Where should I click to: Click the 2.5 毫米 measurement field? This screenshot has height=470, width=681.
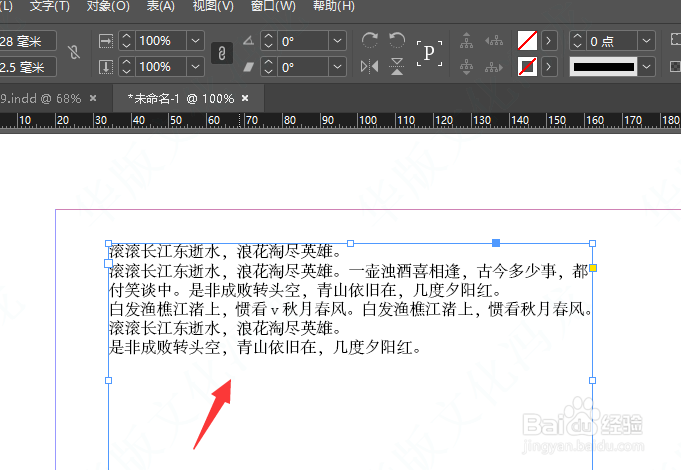27,67
